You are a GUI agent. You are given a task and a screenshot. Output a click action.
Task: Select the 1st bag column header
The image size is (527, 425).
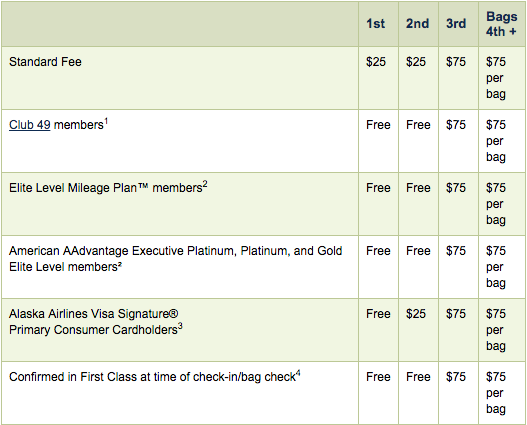click(x=375, y=24)
